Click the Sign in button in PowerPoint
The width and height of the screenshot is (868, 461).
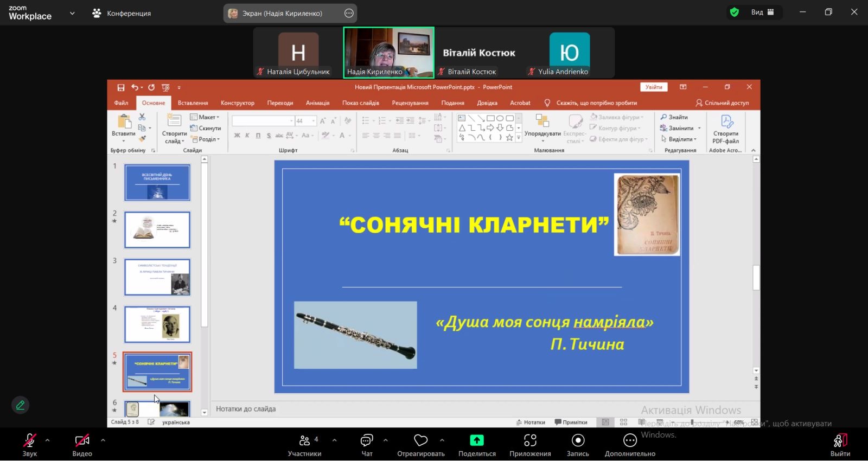pyautogui.click(x=653, y=87)
